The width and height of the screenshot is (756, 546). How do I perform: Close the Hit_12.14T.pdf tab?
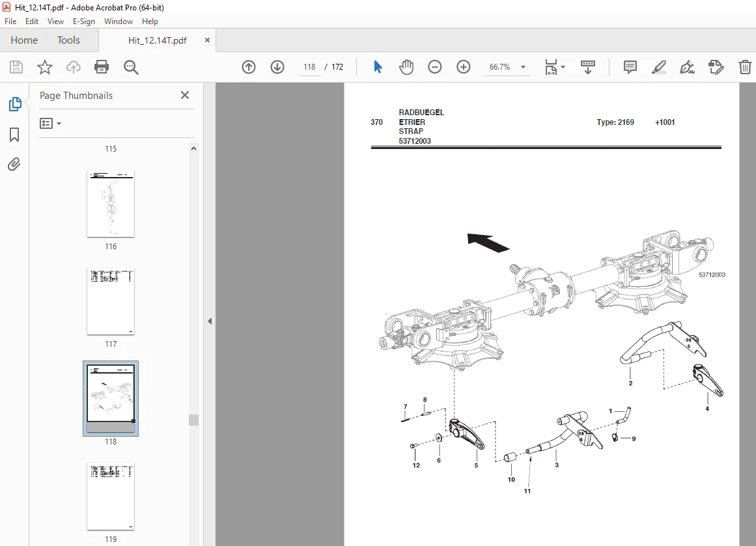pyautogui.click(x=207, y=40)
